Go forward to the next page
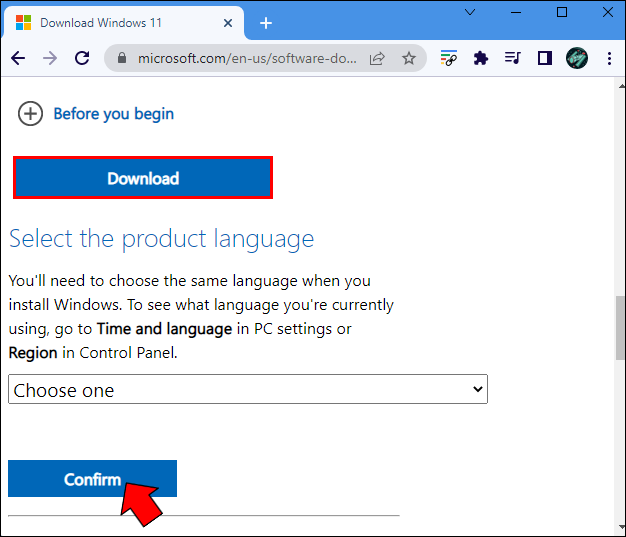 click(x=50, y=58)
